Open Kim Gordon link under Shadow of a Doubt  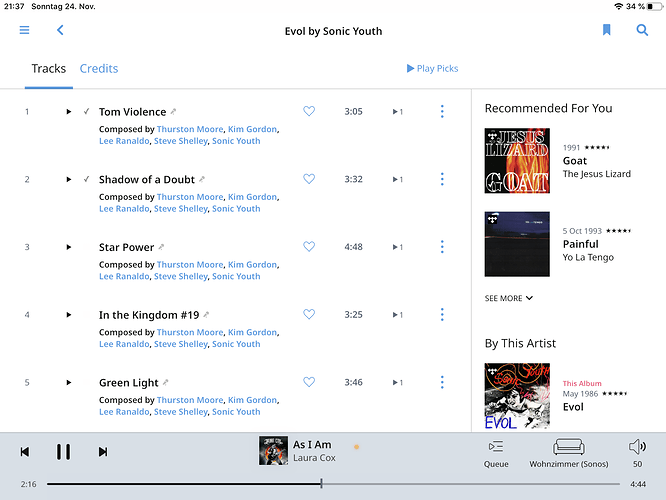[x=252, y=197]
